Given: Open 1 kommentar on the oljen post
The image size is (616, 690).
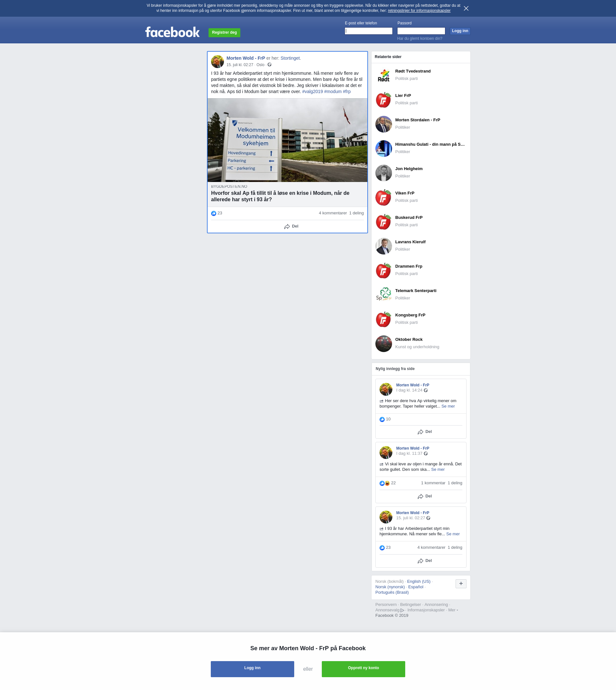Looking at the screenshot, I should click(x=433, y=483).
